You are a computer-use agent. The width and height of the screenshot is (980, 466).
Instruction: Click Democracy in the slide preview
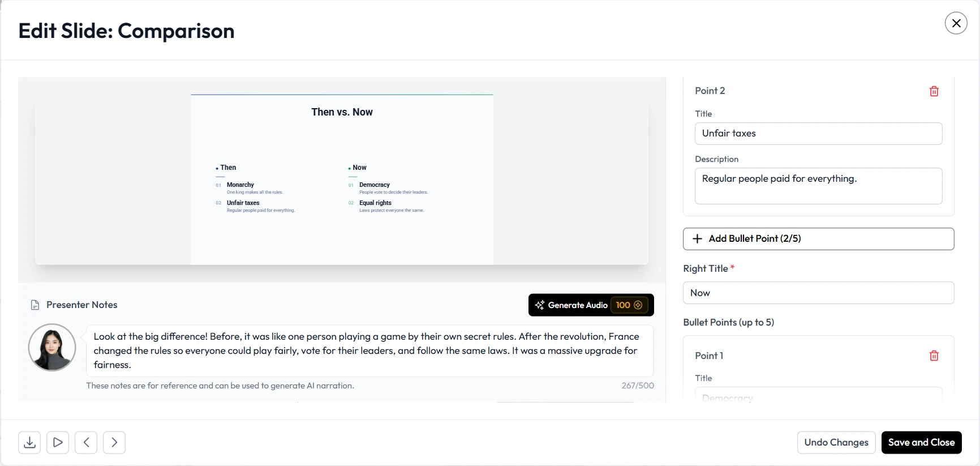pyautogui.click(x=375, y=185)
